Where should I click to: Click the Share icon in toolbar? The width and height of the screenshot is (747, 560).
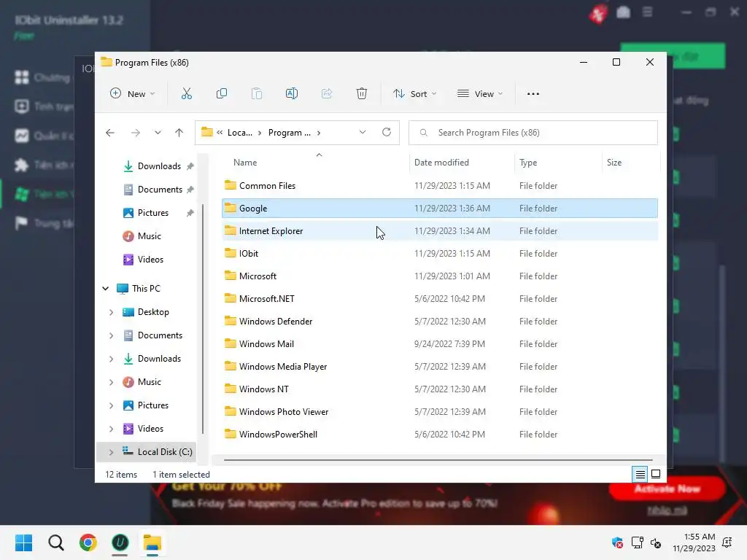(x=326, y=94)
